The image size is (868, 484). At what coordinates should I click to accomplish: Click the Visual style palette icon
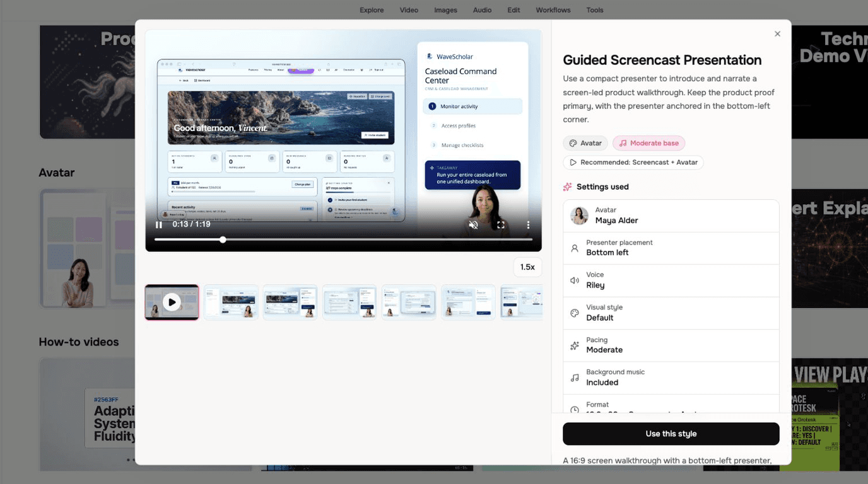575,313
